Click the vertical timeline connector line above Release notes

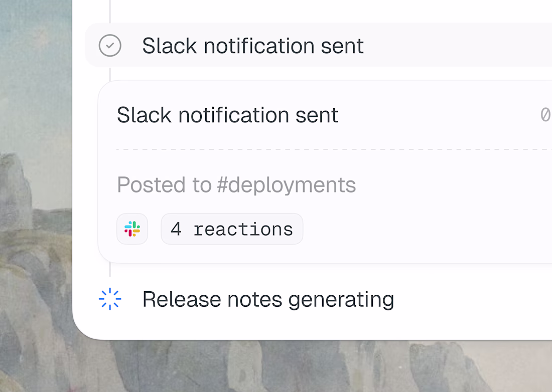110,270
